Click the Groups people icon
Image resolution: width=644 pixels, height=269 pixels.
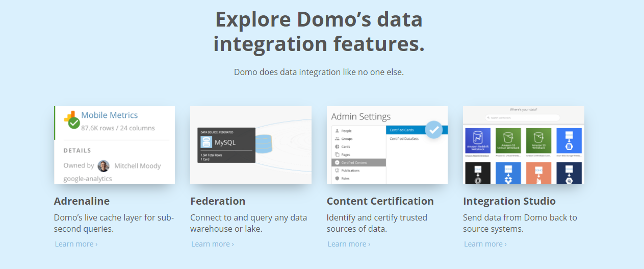337,139
